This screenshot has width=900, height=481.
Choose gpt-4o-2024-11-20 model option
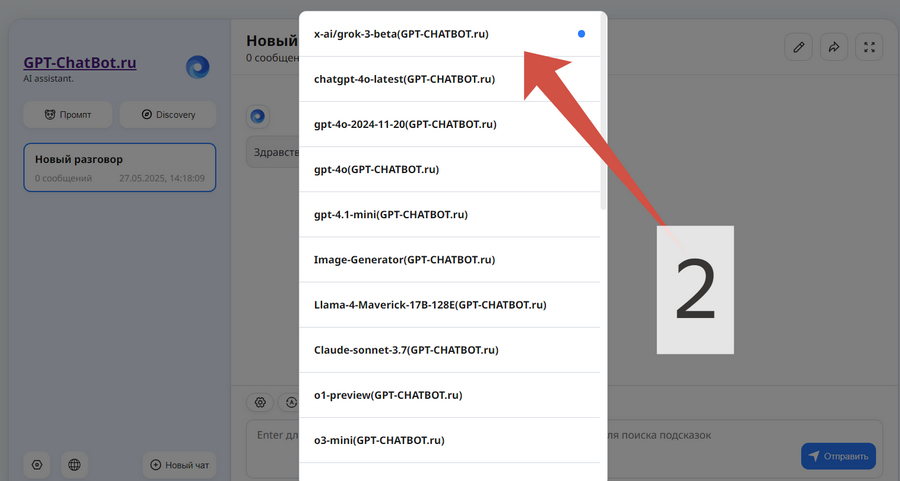tap(449, 125)
